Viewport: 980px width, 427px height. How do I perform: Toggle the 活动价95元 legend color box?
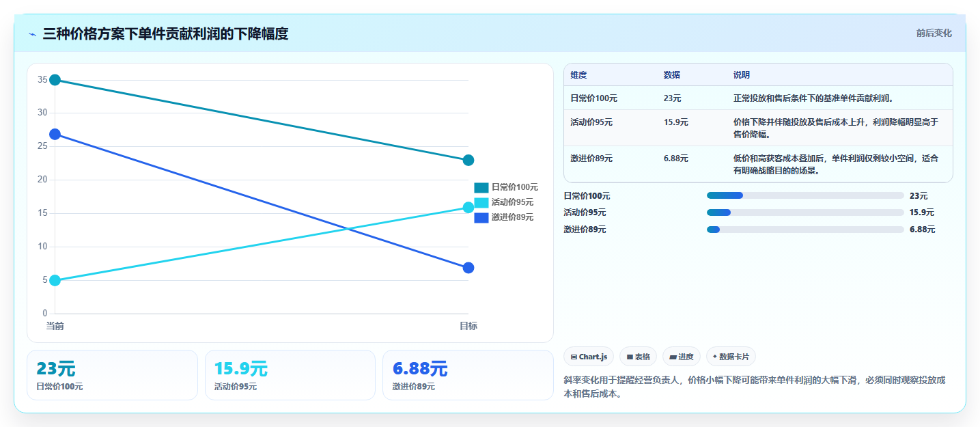481,202
